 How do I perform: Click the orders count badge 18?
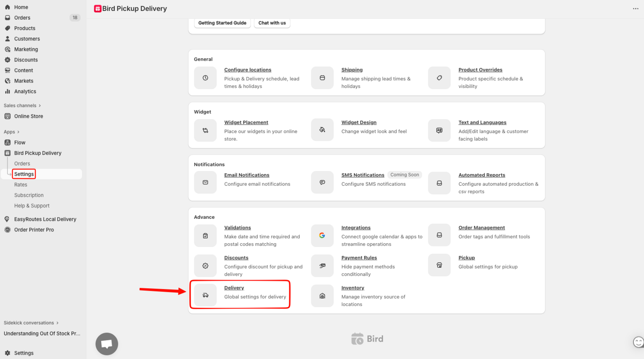[x=75, y=18]
